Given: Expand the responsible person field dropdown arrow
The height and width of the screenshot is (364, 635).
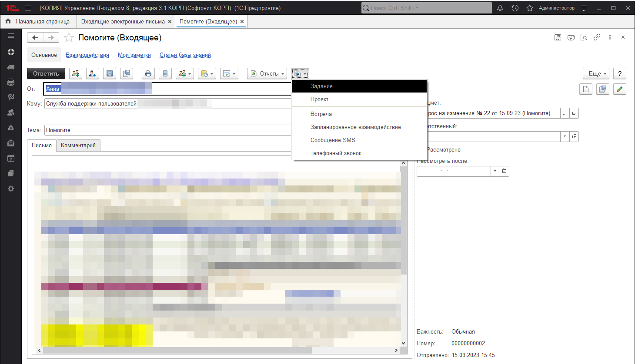Looking at the screenshot, I should [x=565, y=136].
